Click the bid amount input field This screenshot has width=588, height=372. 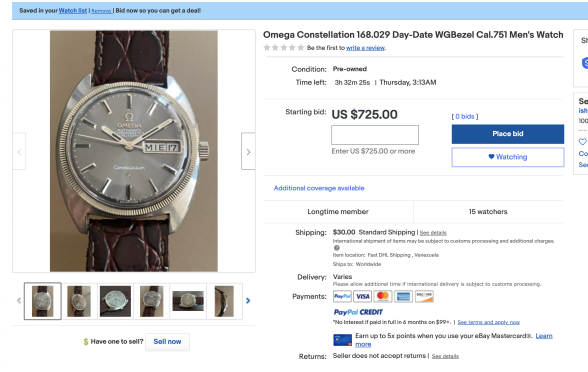coord(375,135)
